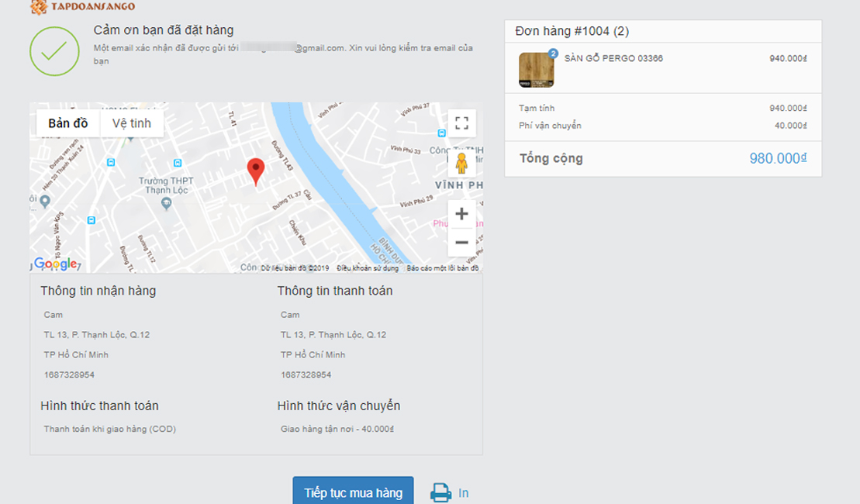Screen dimensions: 860x504
Task: Click the SÀN GỖ PERGO 03366 product name
Action: click(613, 58)
